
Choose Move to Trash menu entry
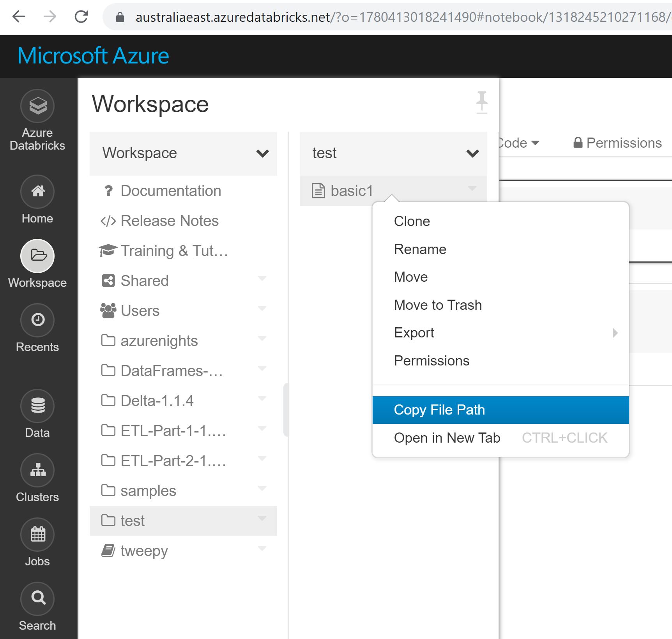coord(501,305)
